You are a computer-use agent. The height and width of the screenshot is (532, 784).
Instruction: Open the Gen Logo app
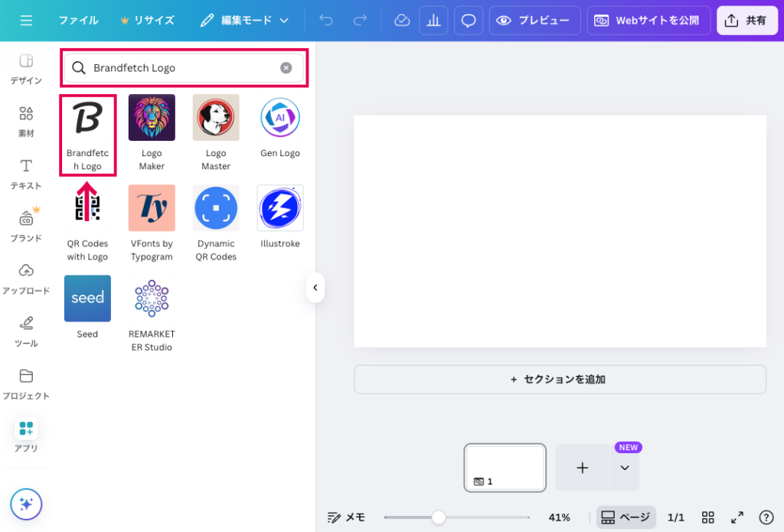click(x=280, y=127)
